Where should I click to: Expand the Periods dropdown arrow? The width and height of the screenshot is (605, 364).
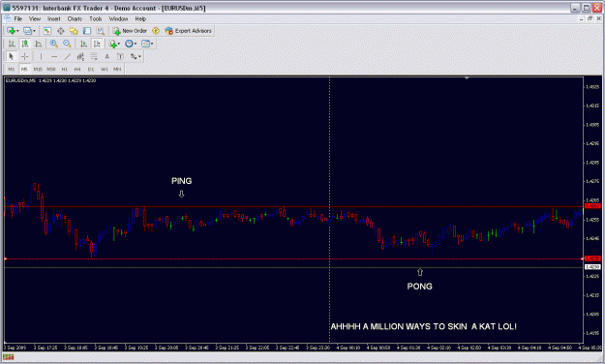tap(136, 44)
